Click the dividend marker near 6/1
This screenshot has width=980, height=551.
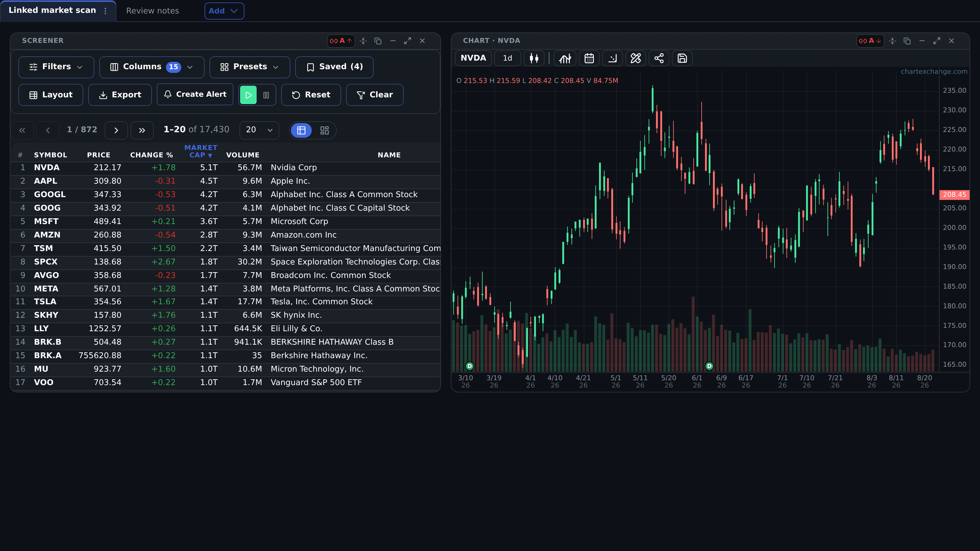pyautogui.click(x=709, y=366)
